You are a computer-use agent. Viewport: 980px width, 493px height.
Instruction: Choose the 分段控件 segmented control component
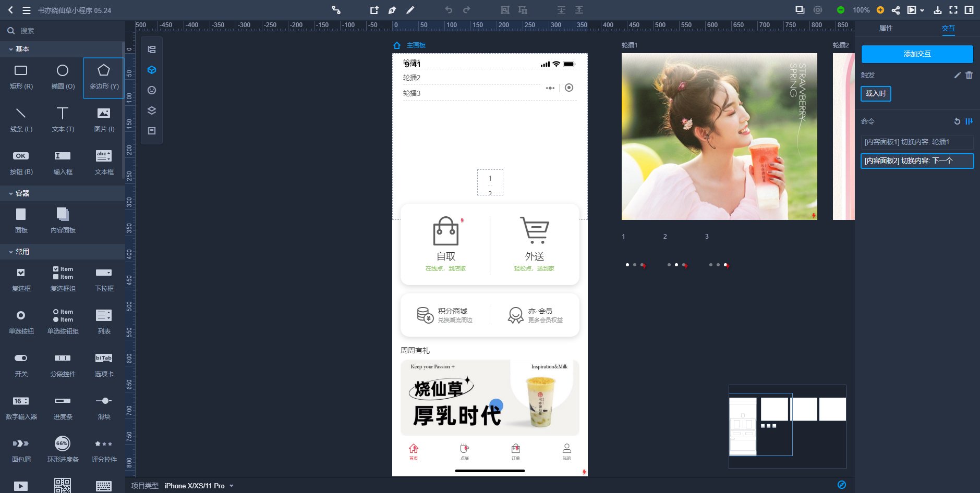pyautogui.click(x=63, y=365)
